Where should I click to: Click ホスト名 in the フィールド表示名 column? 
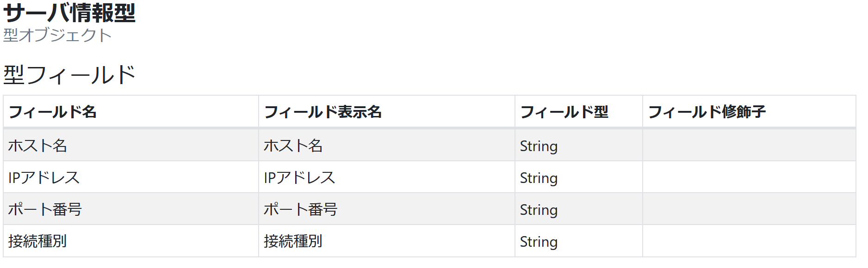pos(293,146)
